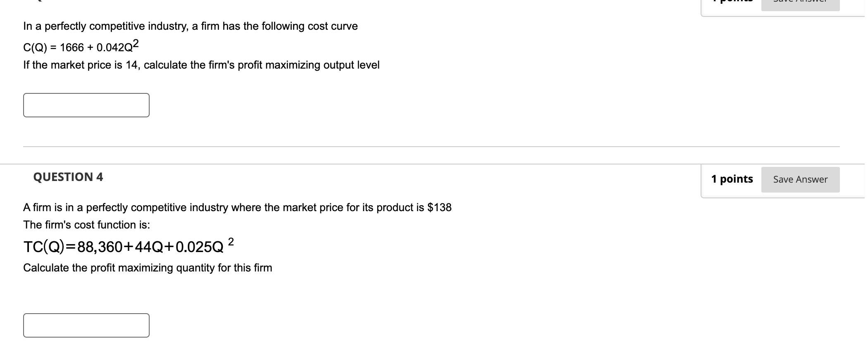Image resolution: width=868 pixels, height=357 pixels.
Task: Click the '1 points' label for Question 4
Action: [x=732, y=179]
